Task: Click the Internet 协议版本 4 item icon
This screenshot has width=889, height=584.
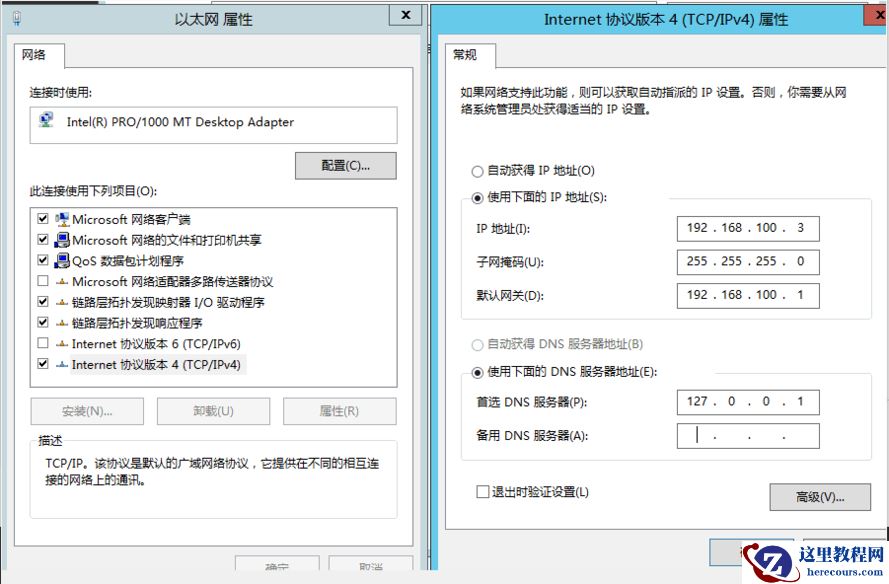Action: coord(62,365)
